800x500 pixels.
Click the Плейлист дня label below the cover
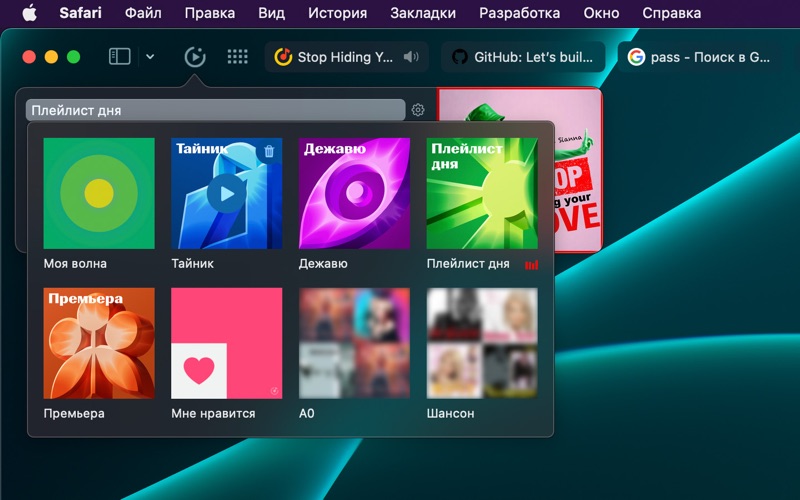pos(468,264)
